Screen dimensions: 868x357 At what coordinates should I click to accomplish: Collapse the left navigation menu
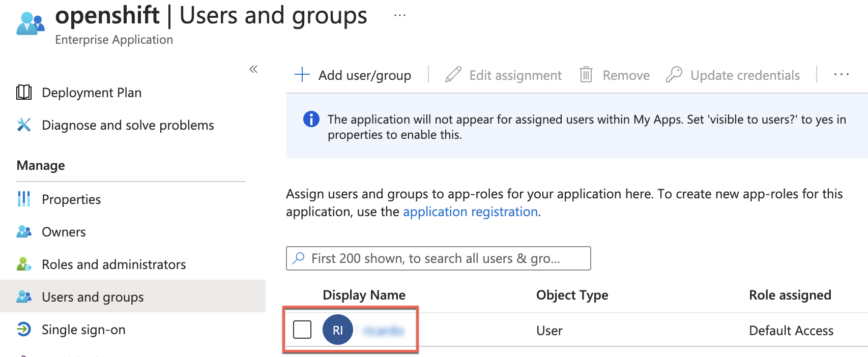pyautogui.click(x=253, y=69)
